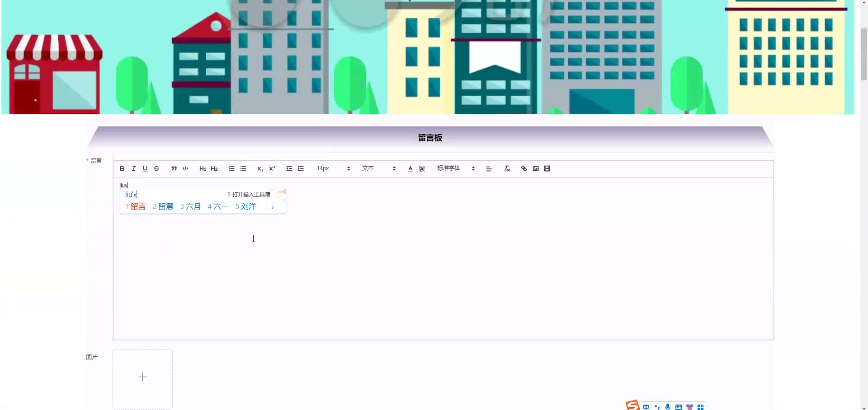Open the text background color picker
Image resolution: width=868 pixels, height=410 pixels.
[x=422, y=168]
